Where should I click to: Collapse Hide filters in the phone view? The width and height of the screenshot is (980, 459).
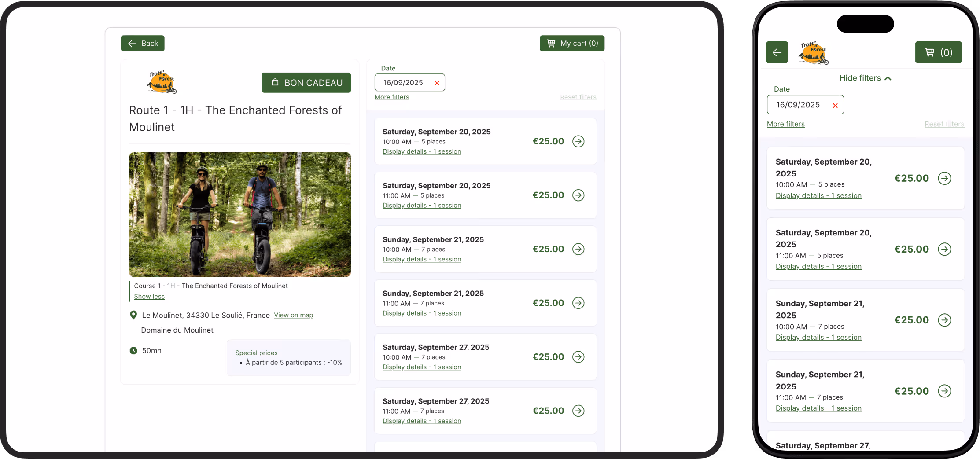point(866,78)
